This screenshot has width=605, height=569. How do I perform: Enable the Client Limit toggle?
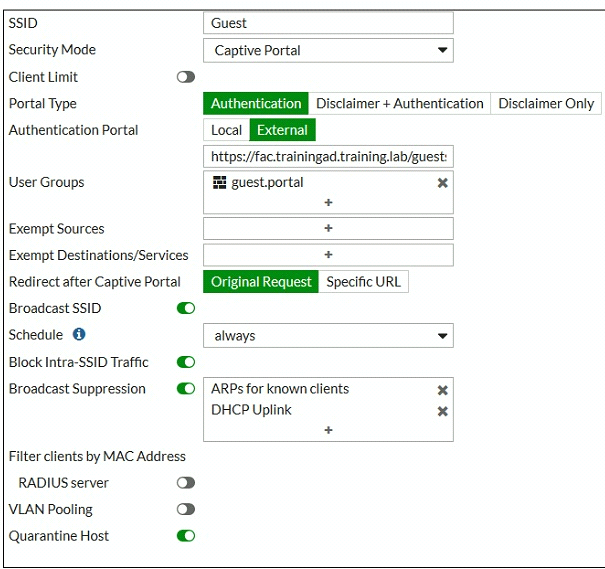[186, 77]
